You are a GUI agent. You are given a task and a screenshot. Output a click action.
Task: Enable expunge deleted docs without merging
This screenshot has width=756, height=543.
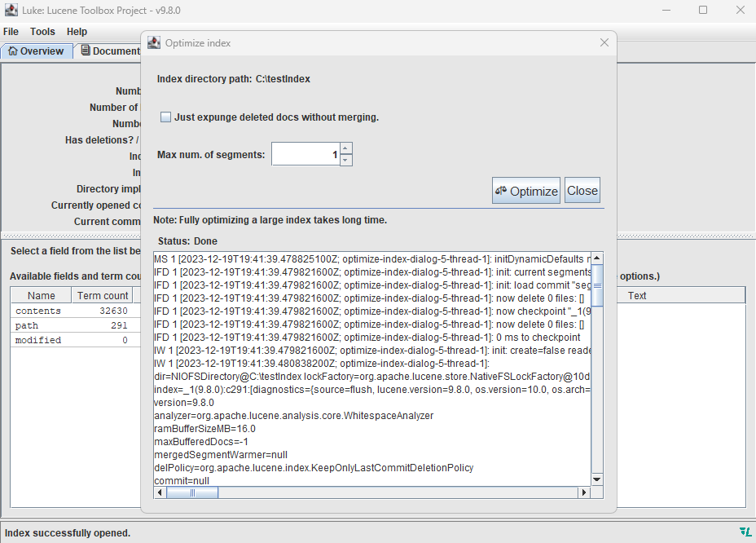165,117
